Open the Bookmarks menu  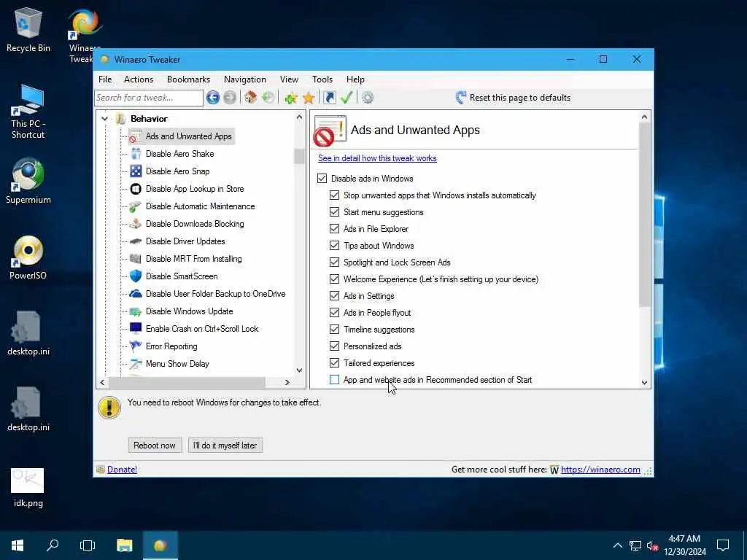(x=188, y=79)
